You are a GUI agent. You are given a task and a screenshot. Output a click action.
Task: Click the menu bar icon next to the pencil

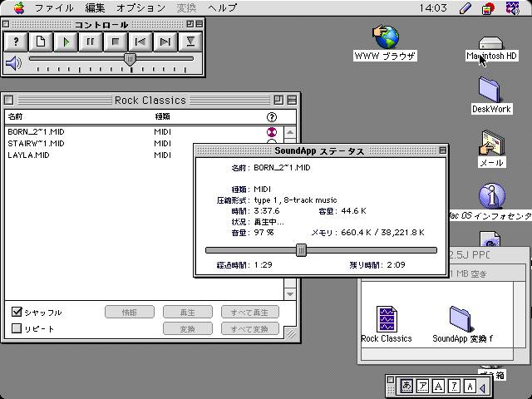tap(488, 7)
